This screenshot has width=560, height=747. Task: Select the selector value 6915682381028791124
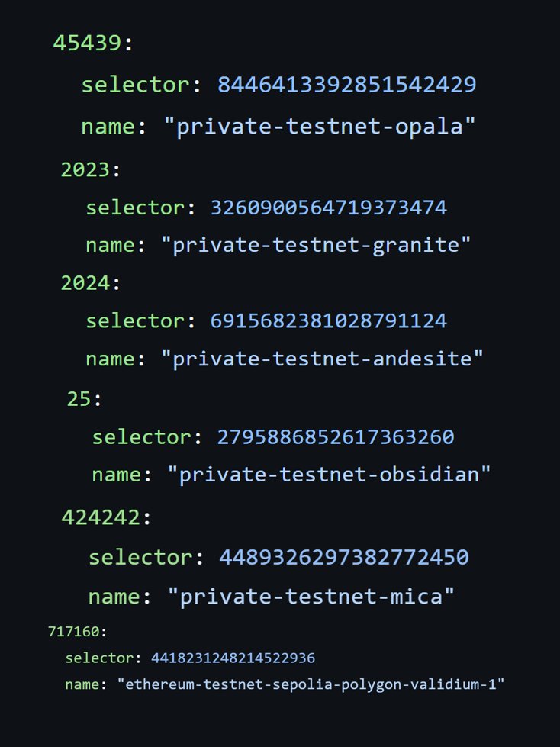tap(329, 320)
